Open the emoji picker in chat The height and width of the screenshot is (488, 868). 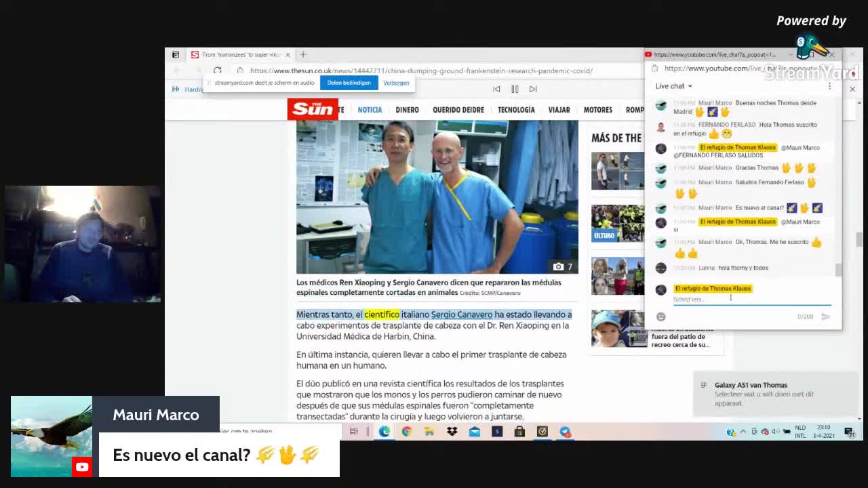[661, 317]
